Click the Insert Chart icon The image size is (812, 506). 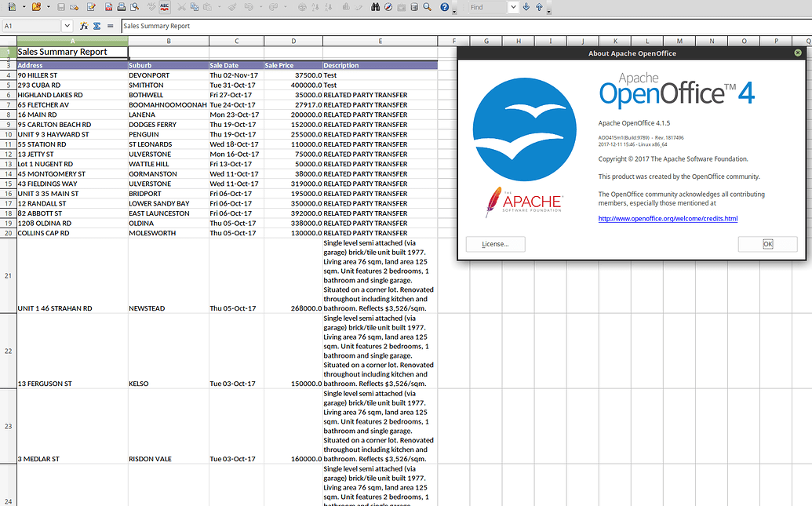coord(345,7)
